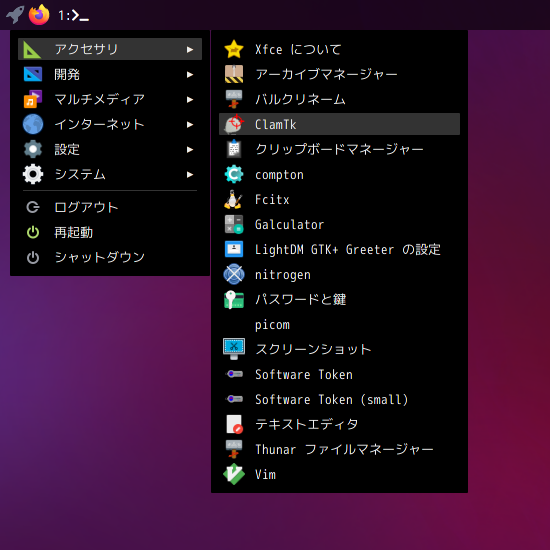Open パスワードと鍵 menu entry
This screenshot has width=550, height=550.
pyautogui.click(x=339, y=300)
